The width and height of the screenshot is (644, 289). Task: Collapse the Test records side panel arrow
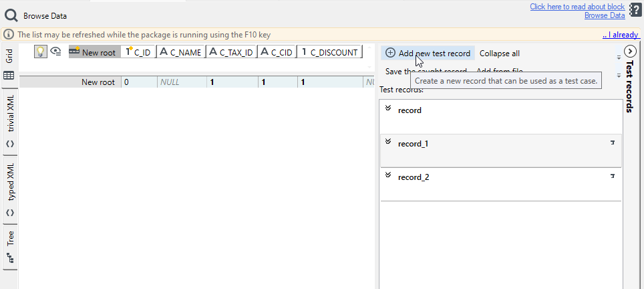coord(629,51)
